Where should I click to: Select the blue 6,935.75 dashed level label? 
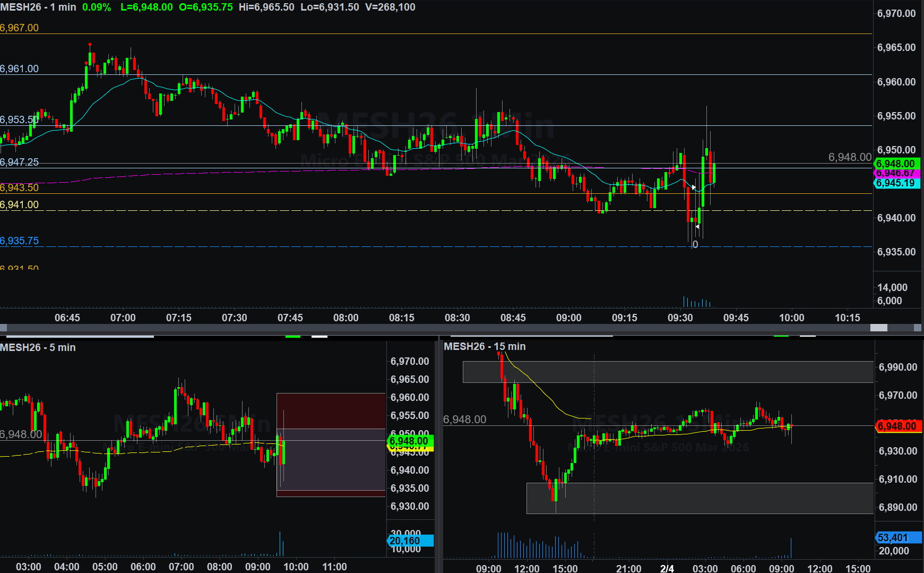point(20,241)
